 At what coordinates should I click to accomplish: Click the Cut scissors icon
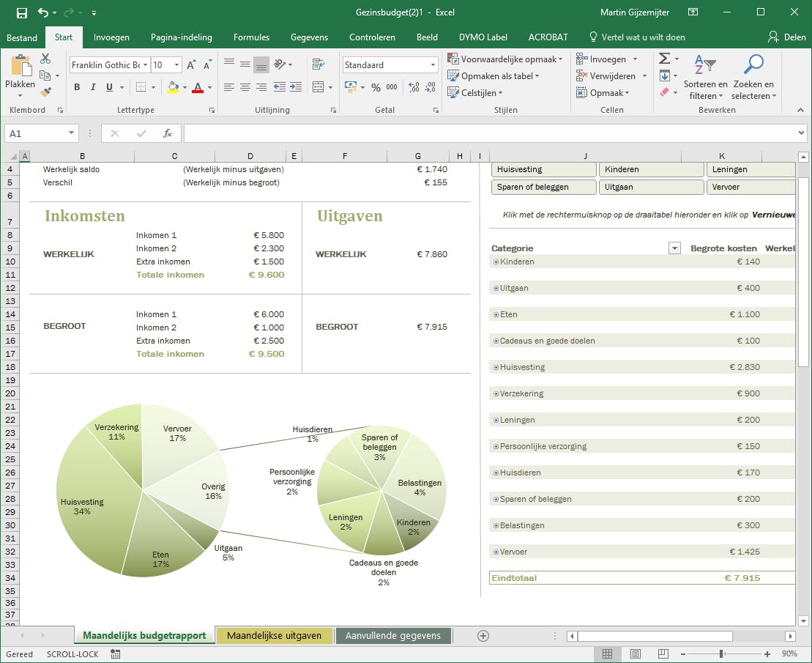click(x=45, y=59)
